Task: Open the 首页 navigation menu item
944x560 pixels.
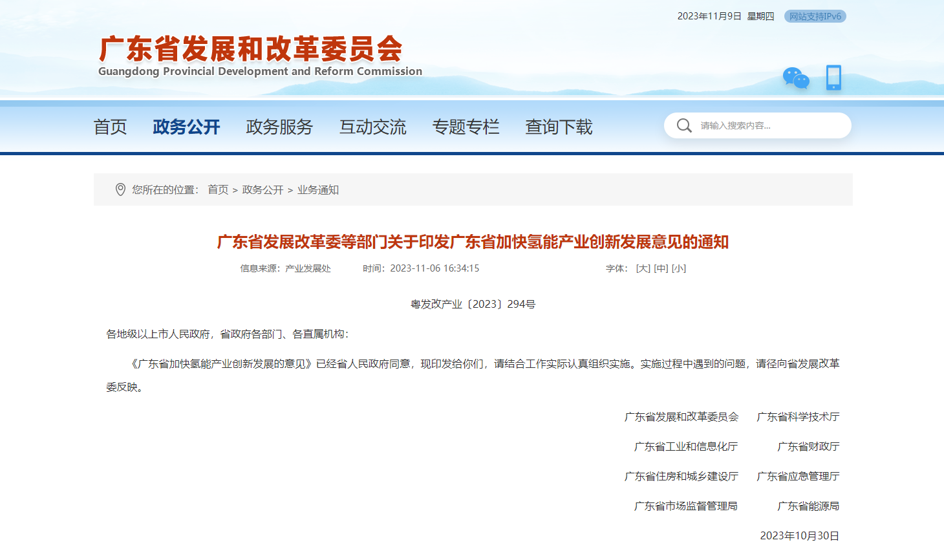Action: pos(110,127)
